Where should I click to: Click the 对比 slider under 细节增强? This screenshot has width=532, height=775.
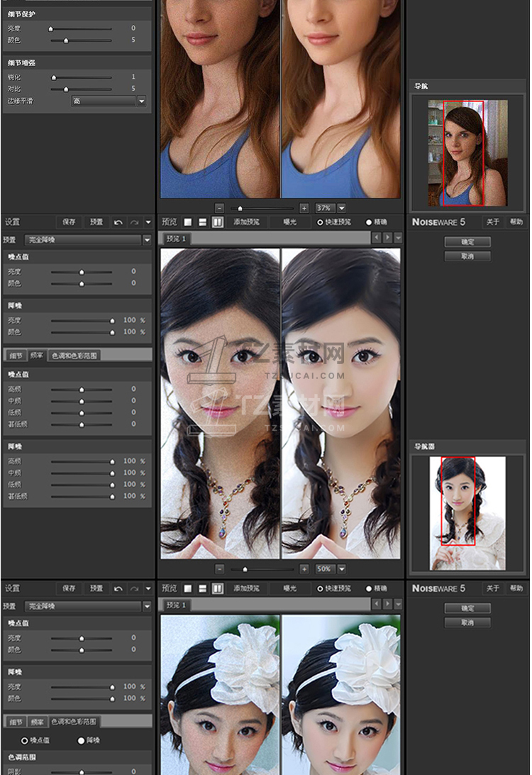click(82, 89)
